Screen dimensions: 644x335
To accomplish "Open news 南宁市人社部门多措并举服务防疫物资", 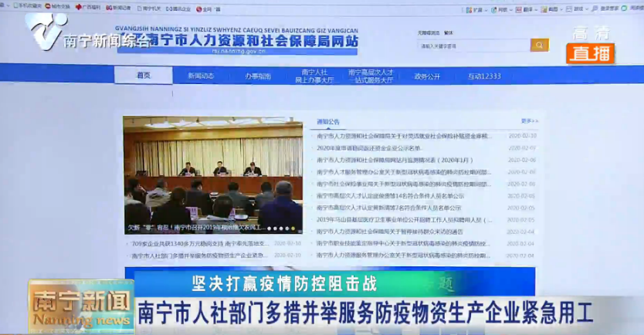I will tap(199, 255).
